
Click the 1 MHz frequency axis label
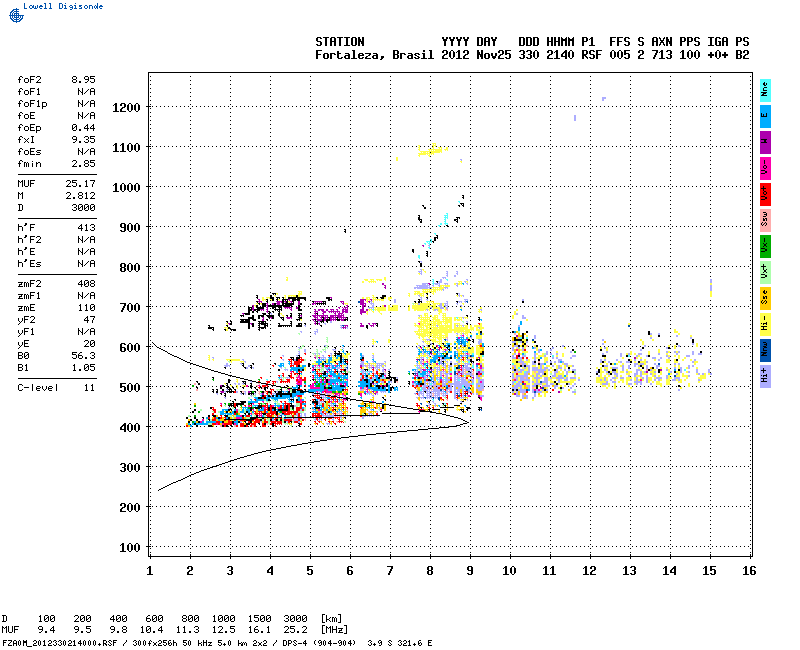click(x=149, y=571)
